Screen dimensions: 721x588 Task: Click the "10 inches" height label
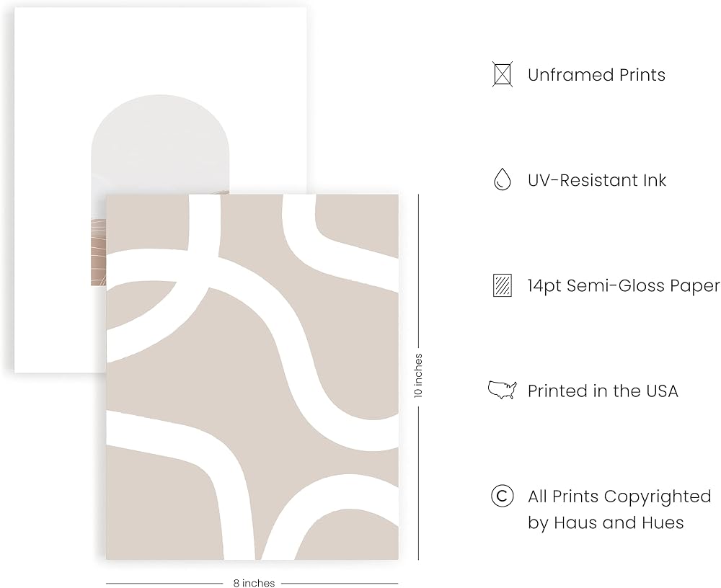(x=418, y=375)
